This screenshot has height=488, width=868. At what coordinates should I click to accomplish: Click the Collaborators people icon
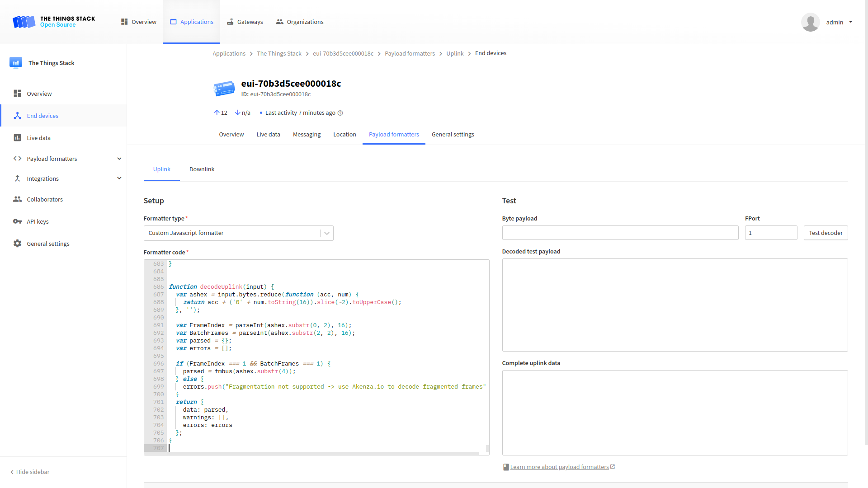pyautogui.click(x=17, y=199)
